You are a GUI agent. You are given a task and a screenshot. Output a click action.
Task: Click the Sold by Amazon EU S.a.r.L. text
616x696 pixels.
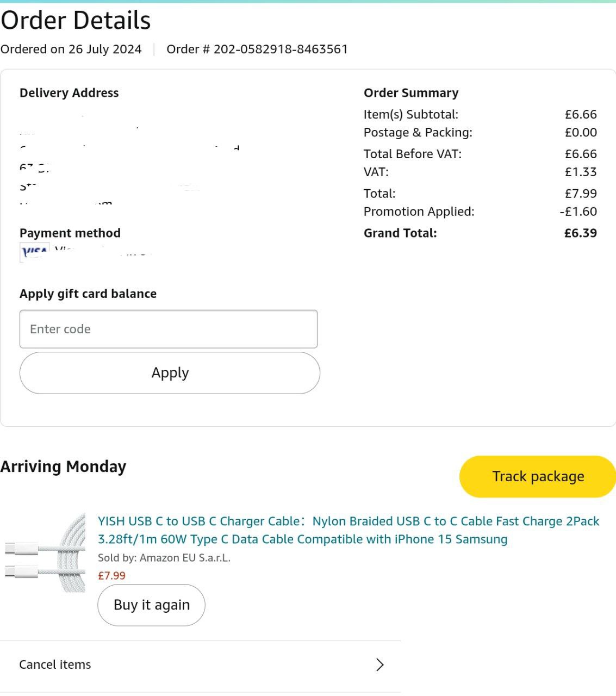pyautogui.click(x=164, y=558)
